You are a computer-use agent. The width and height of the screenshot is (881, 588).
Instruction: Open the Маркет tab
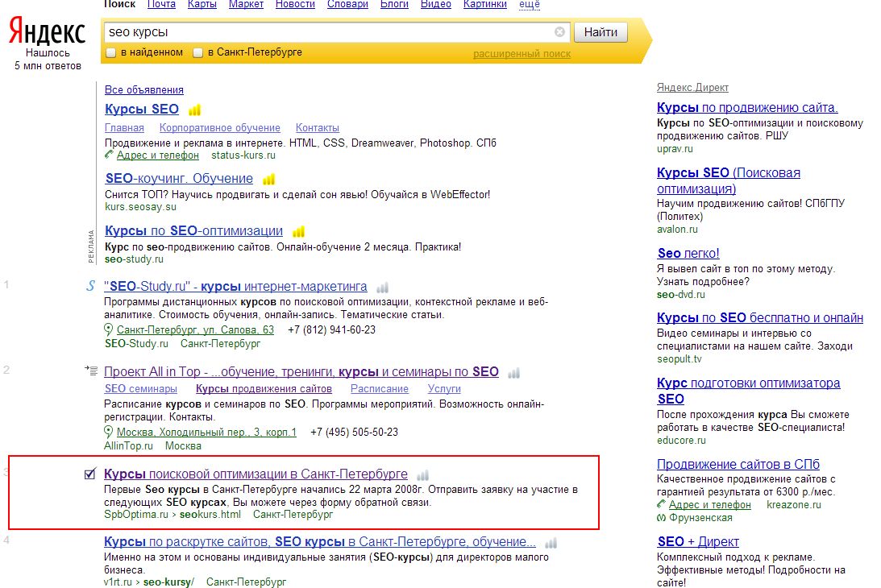246,5
